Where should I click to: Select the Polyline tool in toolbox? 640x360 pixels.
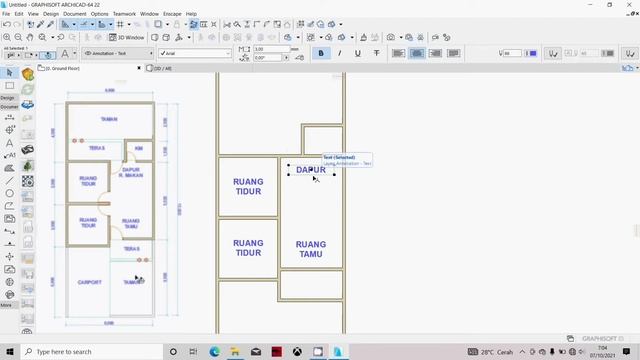(x=9, y=206)
